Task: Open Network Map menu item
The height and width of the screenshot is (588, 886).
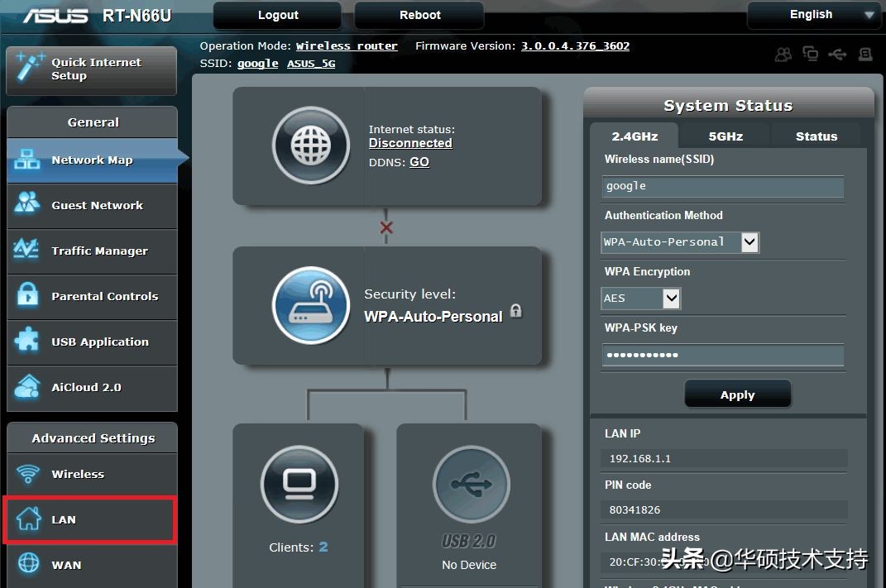Action: (x=92, y=160)
